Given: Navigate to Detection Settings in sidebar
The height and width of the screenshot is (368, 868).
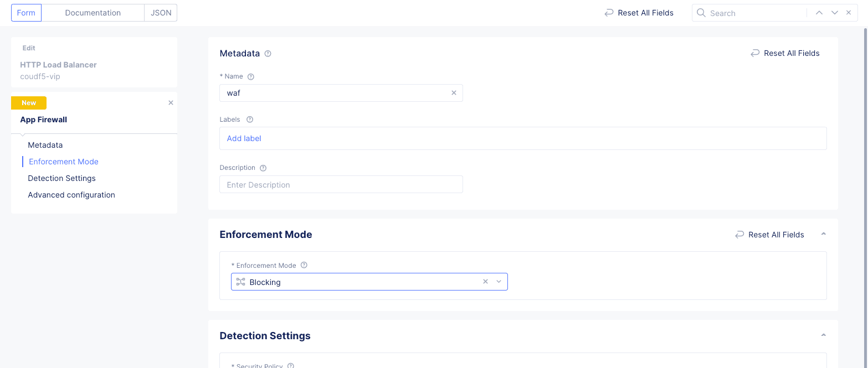Looking at the screenshot, I should point(61,178).
